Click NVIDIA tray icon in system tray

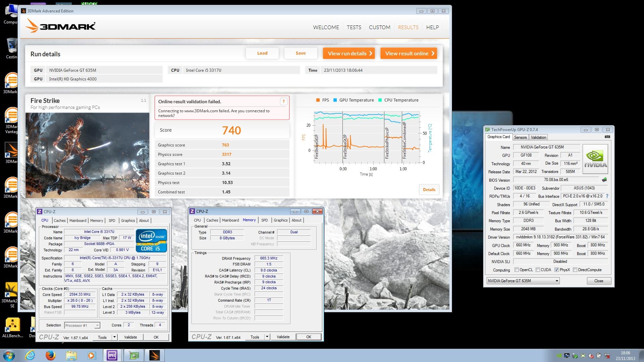pos(559,356)
